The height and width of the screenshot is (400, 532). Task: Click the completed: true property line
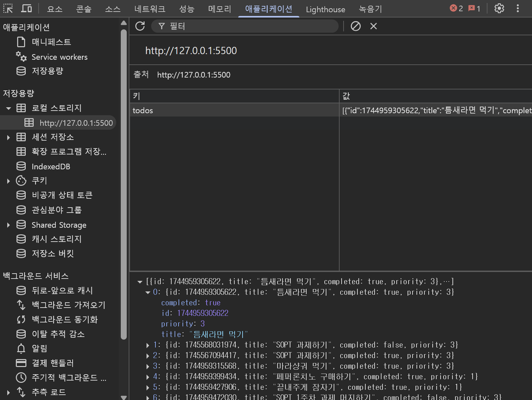191,303
